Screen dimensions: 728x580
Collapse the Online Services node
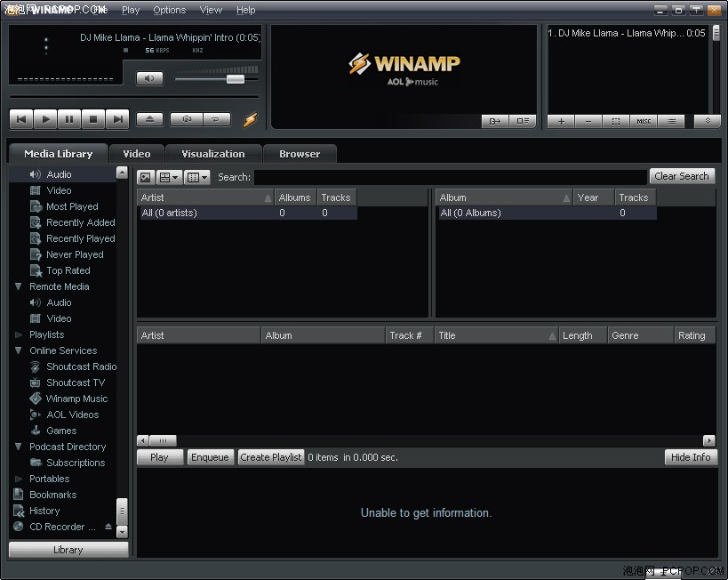pyautogui.click(x=19, y=350)
